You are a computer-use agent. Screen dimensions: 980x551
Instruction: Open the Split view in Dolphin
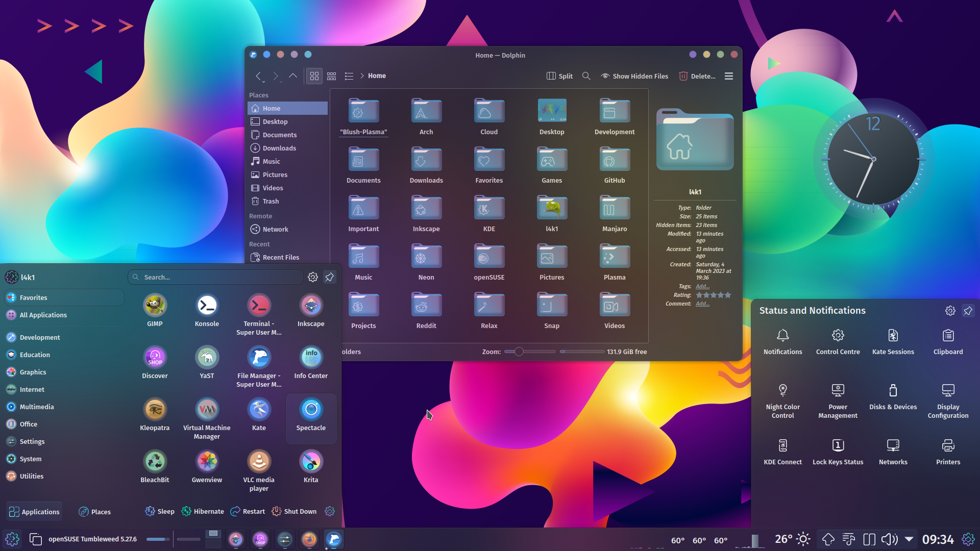click(559, 76)
